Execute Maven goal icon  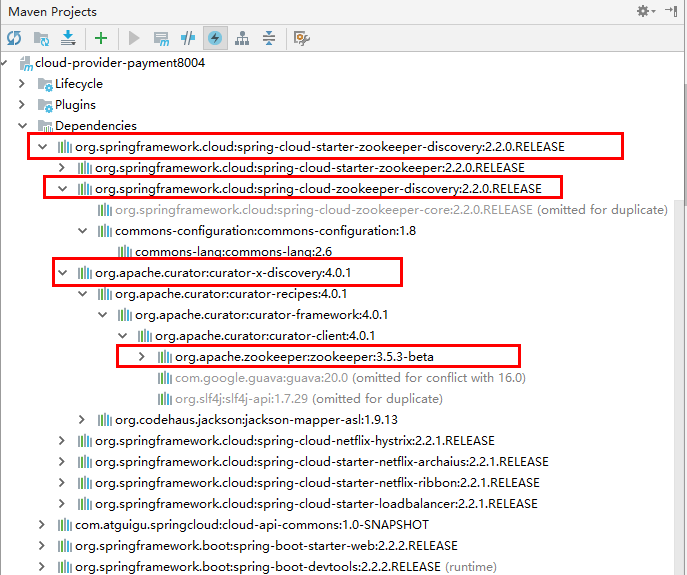[x=161, y=39]
